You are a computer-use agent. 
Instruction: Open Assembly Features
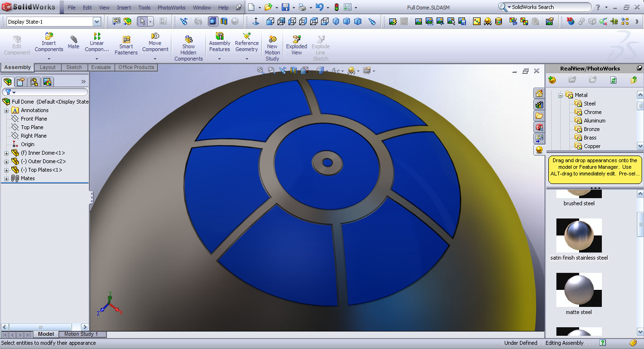coord(220,42)
